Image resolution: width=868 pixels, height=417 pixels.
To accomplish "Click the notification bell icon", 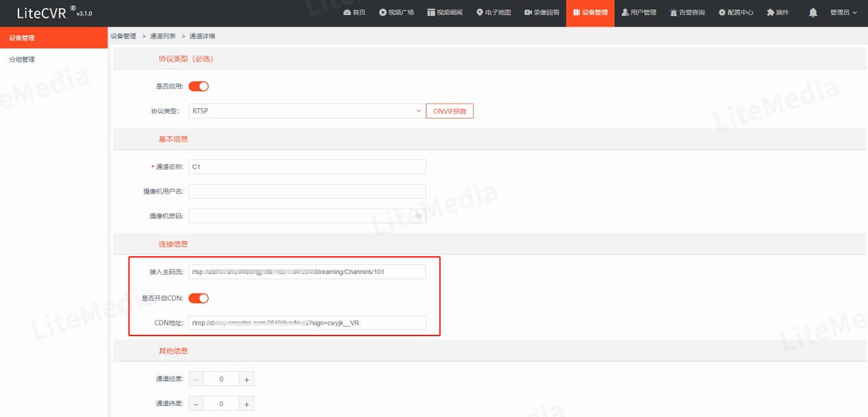I will (x=813, y=12).
